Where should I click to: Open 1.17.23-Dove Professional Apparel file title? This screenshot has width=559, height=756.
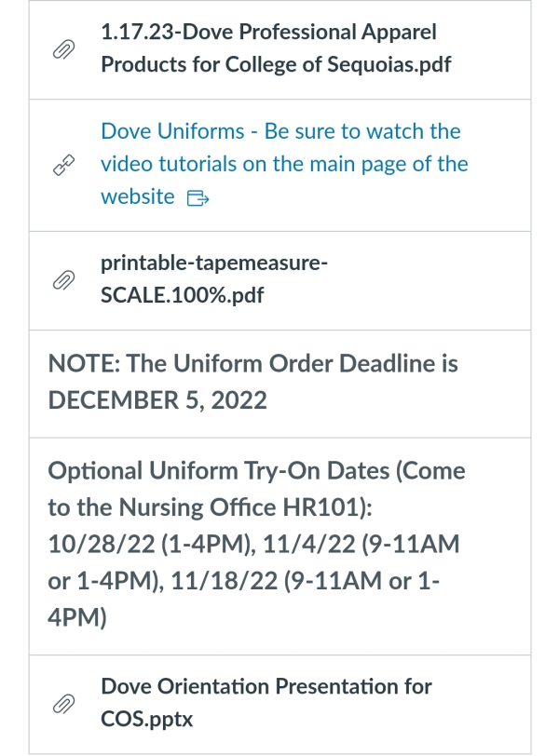[x=276, y=48]
